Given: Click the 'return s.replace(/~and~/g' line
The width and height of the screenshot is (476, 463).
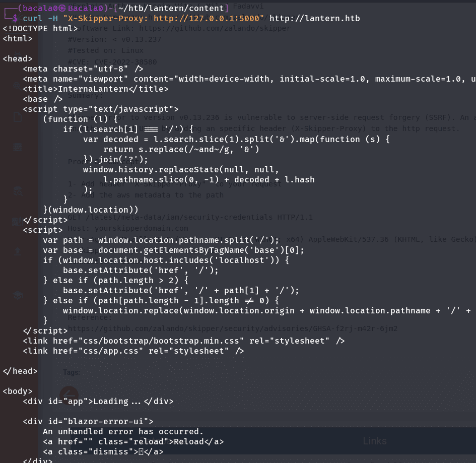Looking at the screenshot, I should coord(181,149).
